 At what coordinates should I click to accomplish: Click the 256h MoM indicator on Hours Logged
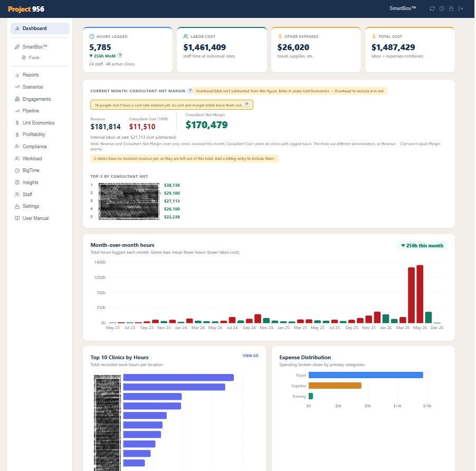(x=102, y=56)
